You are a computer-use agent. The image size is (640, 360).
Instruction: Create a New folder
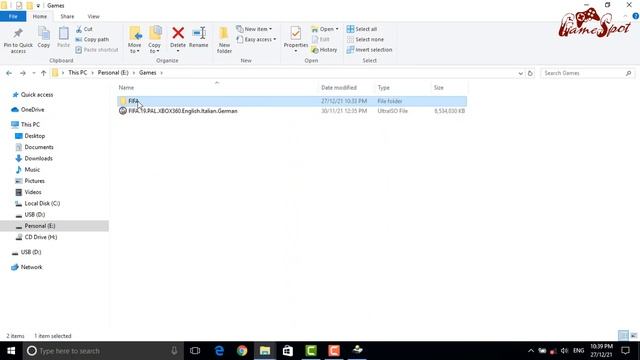pos(224,40)
